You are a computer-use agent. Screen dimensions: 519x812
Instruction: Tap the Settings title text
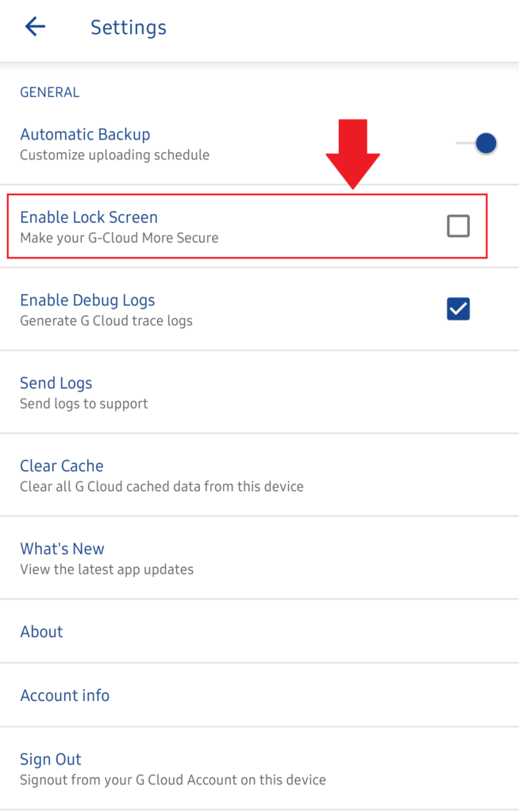[x=128, y=27]
